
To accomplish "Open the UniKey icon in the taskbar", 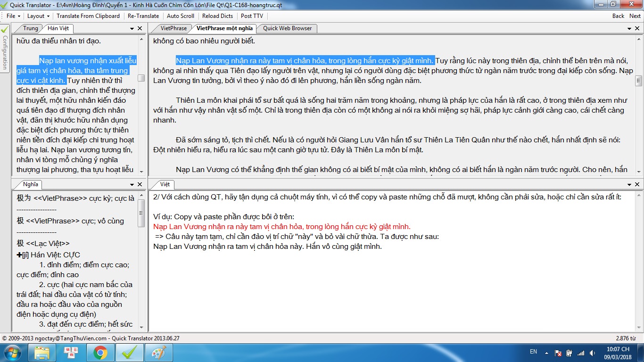I will 71,352.
